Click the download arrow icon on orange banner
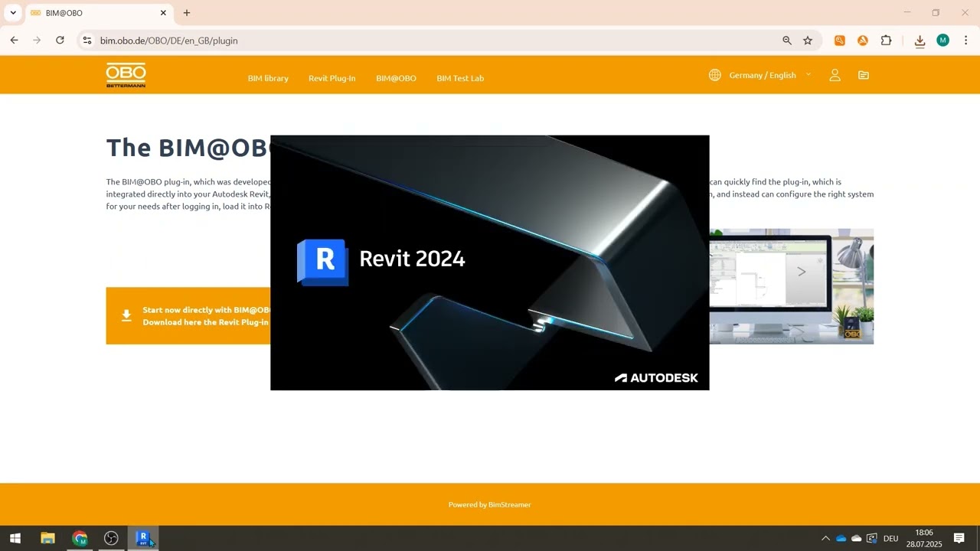980x551 pixels. coord(126,315)
